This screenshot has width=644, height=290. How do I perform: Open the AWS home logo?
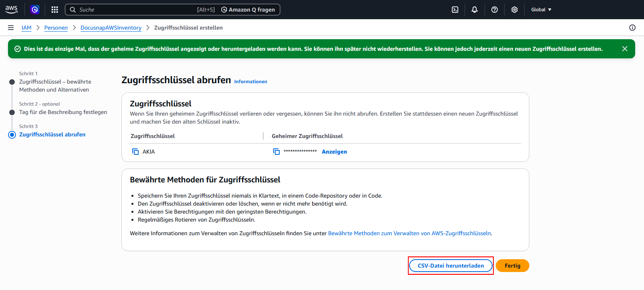click(12, 10)
